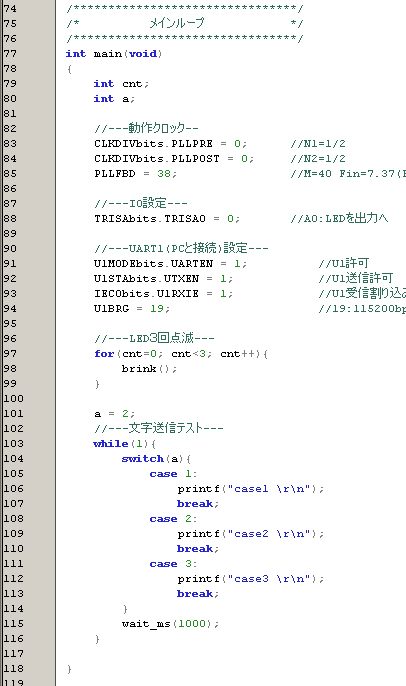Click line number 77 in the gutter
The width and height of the screenshot is (406, 686).
coord(10,54)
